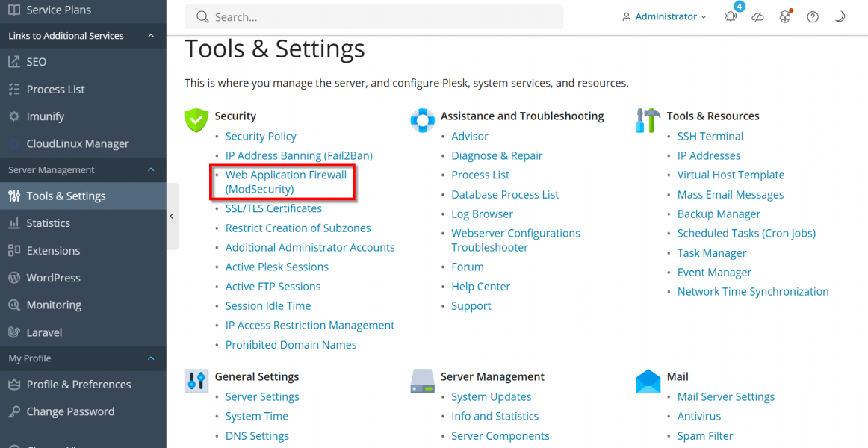Collapse the Server Management sidebar section

[151, 169]
